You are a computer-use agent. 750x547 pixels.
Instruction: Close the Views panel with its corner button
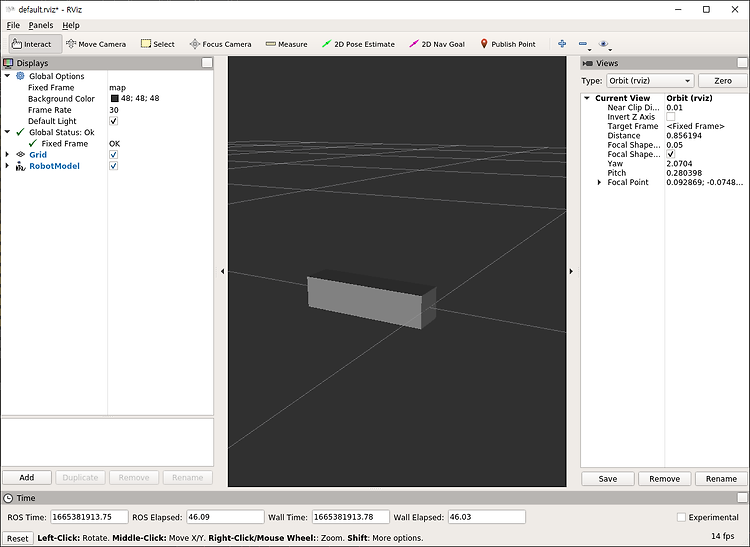tap(742, 63)
